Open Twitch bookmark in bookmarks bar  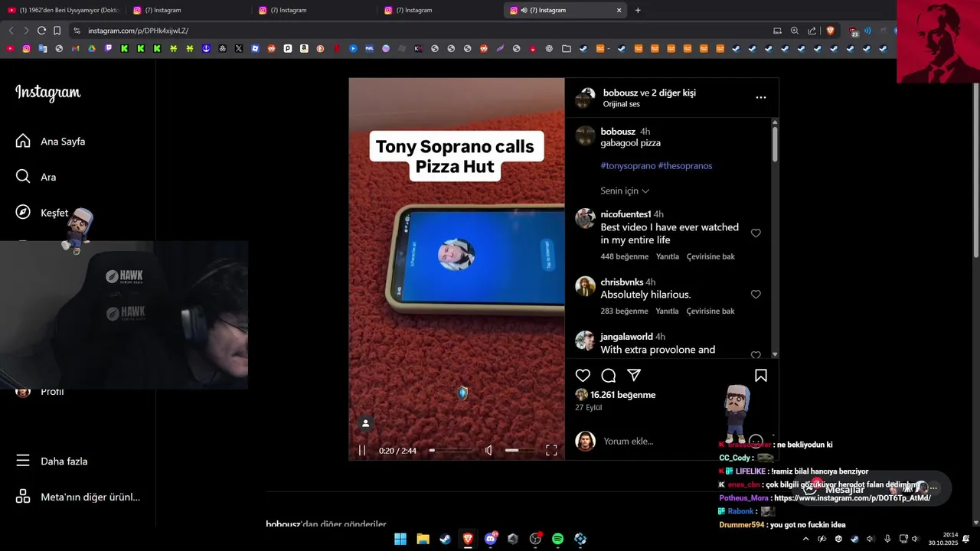(x=108, y=48)
